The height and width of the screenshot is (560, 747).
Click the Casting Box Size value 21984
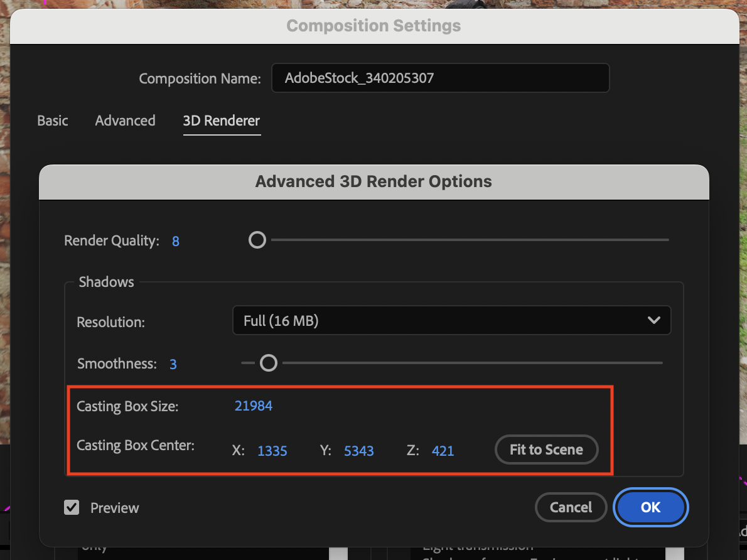point(254,406)
